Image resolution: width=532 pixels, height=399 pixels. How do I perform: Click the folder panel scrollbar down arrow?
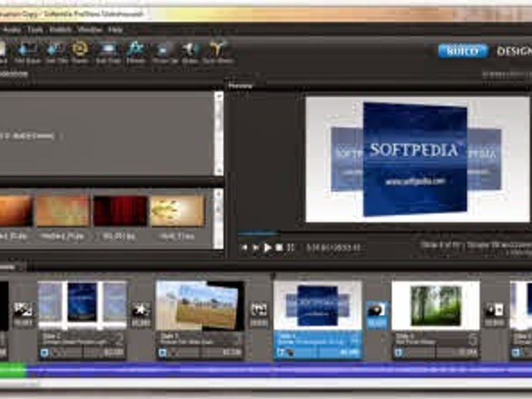pos(219,170)
